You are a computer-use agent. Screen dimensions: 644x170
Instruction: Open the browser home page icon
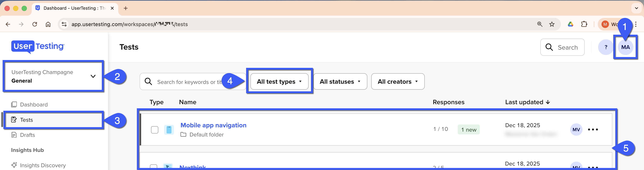click(48, 24)
